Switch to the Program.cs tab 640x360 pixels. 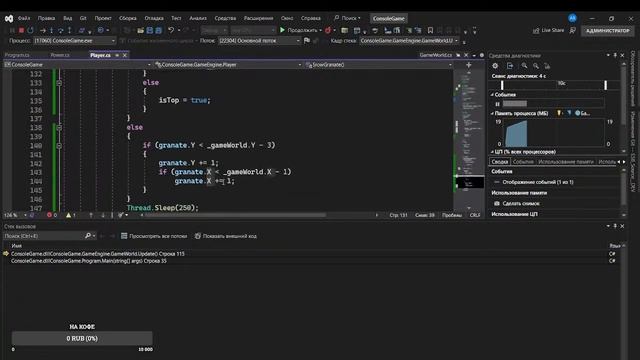[17, 55]
